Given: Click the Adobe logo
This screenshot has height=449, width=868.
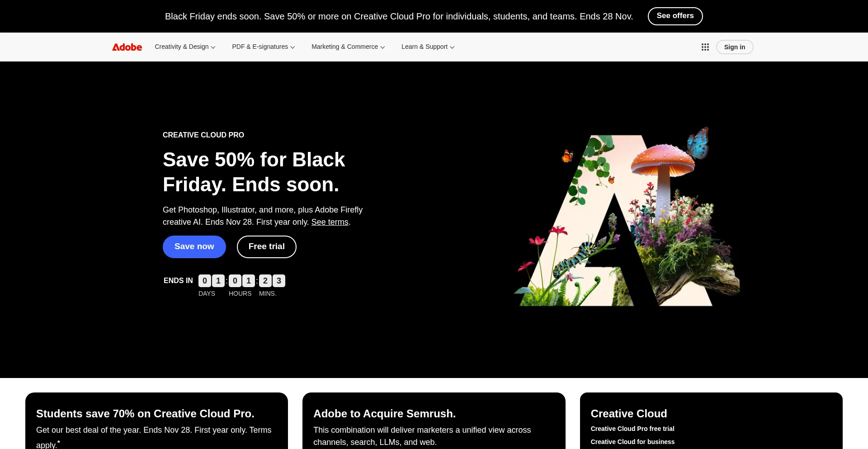Looking at the screenshot, I should point(127,47).
